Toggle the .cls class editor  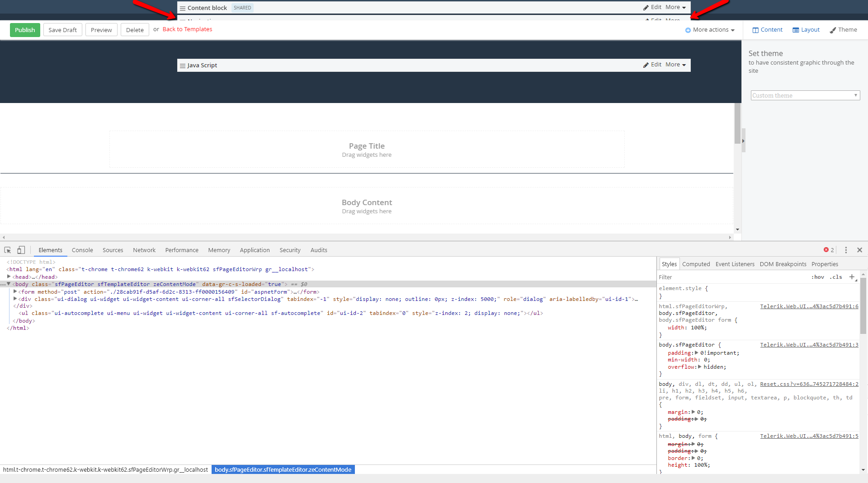click(836, 277)
